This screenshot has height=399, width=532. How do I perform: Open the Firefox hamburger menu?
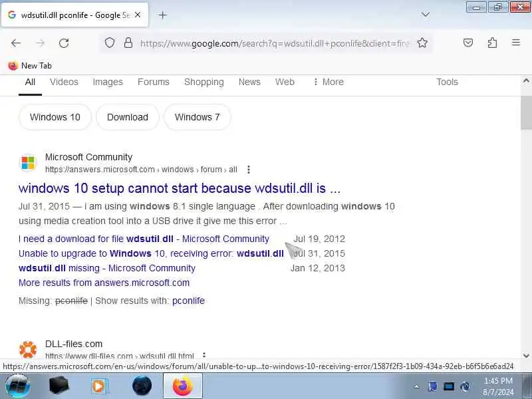click(x=516, y=43)
